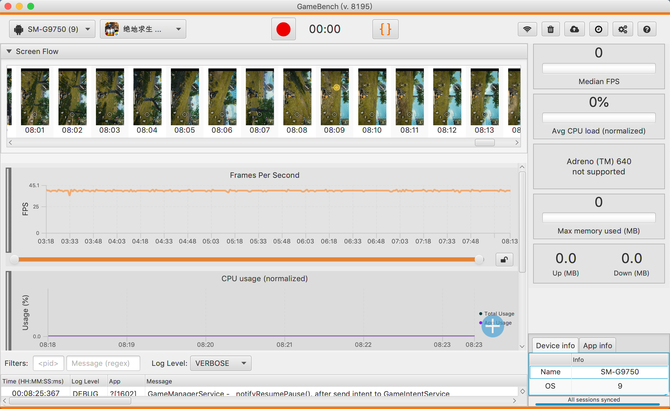The image size is (670, 409).
Task: Click the pid filter field
Action: tap(48, 363)
